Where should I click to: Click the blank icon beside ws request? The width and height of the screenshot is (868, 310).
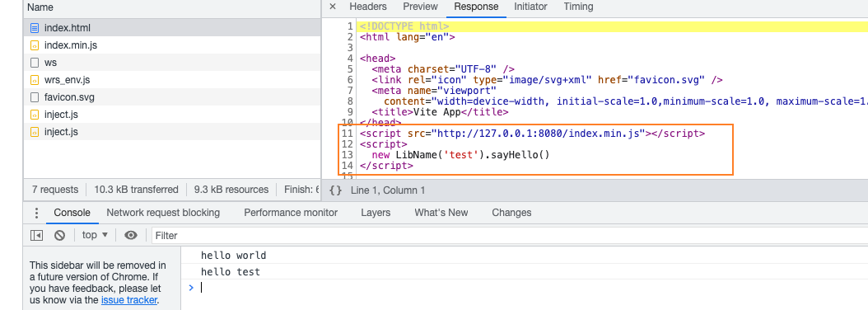click(x=35, y=63)
